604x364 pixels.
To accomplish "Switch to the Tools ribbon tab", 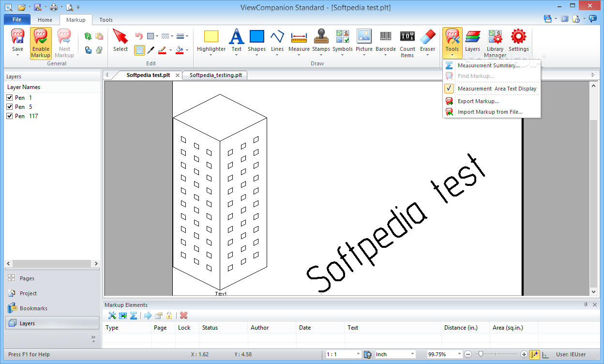I will [106, 20].
